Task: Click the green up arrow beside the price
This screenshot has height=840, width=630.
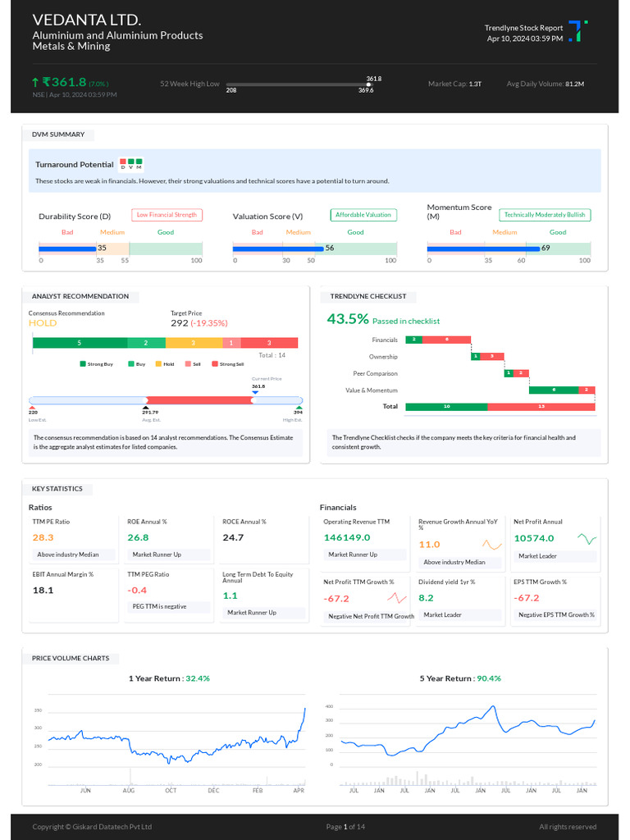Action: (35, 82)
